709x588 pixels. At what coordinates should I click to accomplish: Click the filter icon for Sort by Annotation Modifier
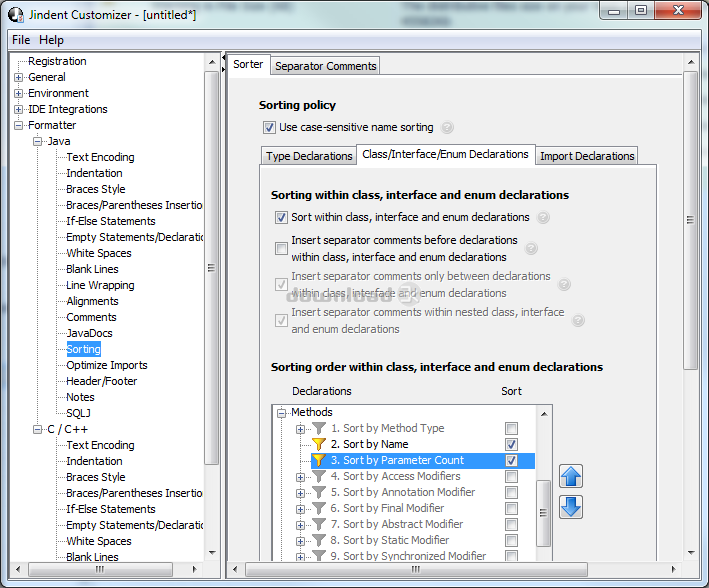[x=319, y=492]
